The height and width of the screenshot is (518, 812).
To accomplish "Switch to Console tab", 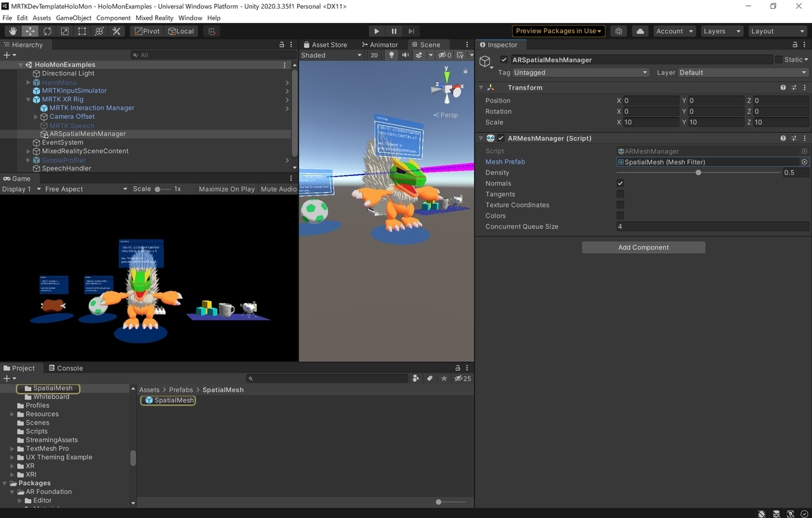I will [65, 369].
